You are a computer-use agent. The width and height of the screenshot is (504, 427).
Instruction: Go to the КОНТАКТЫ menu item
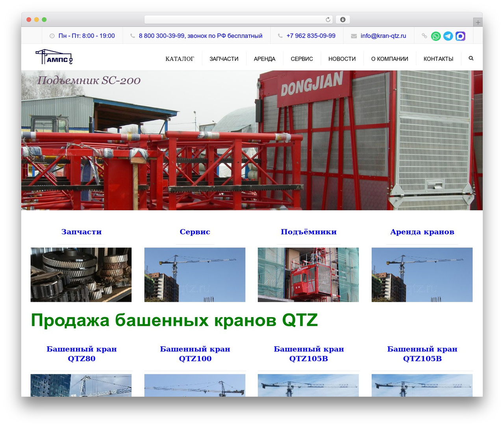coord(439,59)
